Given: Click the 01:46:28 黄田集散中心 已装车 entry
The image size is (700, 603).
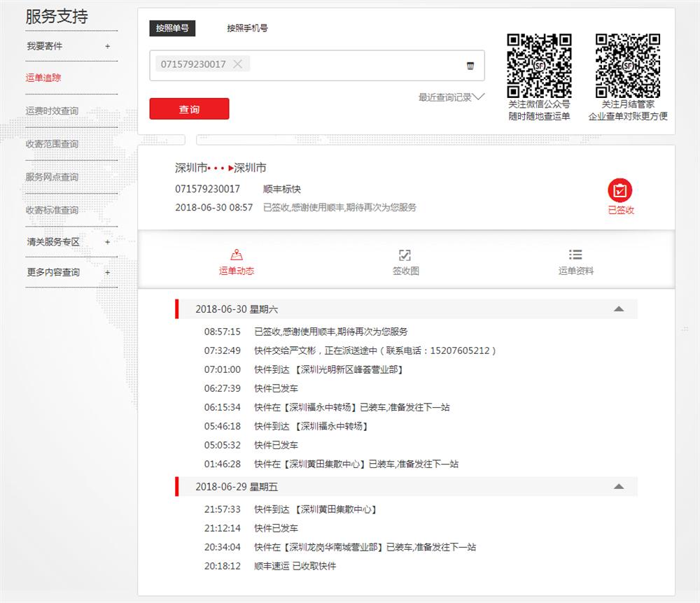Looking at the screenshot, I should [x=331, y=464].
